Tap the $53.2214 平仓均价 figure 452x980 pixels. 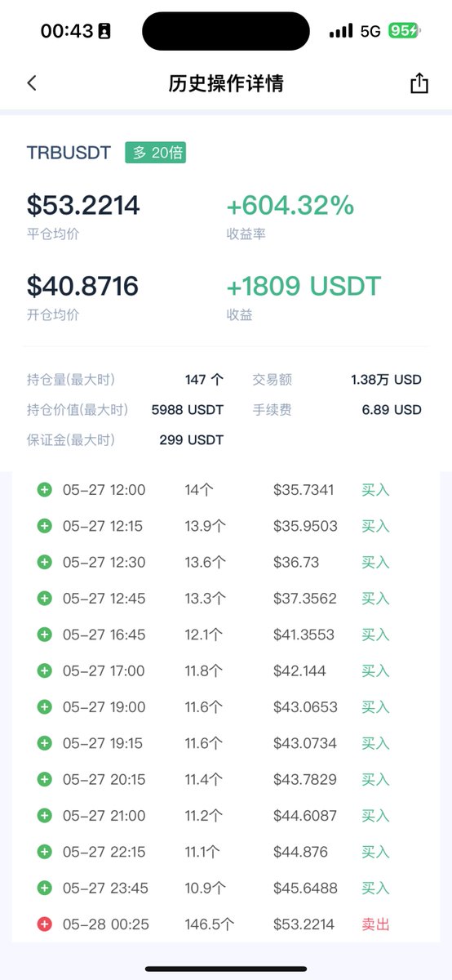(x=83, y=206)
